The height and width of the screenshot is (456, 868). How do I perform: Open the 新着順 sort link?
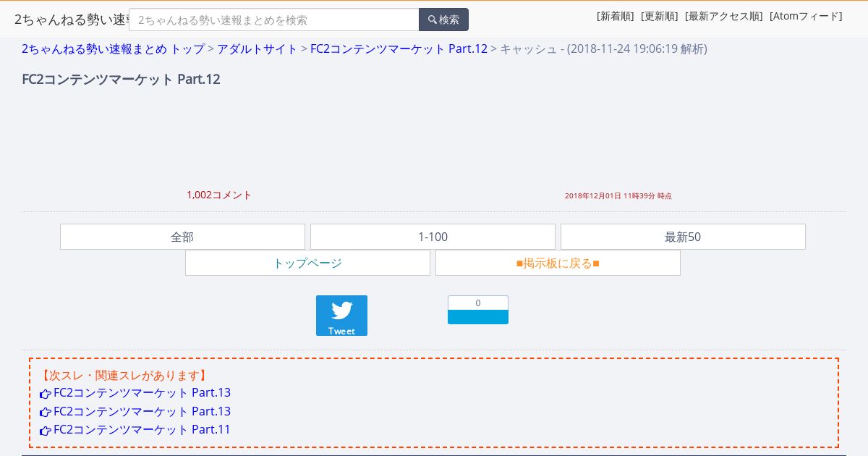tap(616, 16)
